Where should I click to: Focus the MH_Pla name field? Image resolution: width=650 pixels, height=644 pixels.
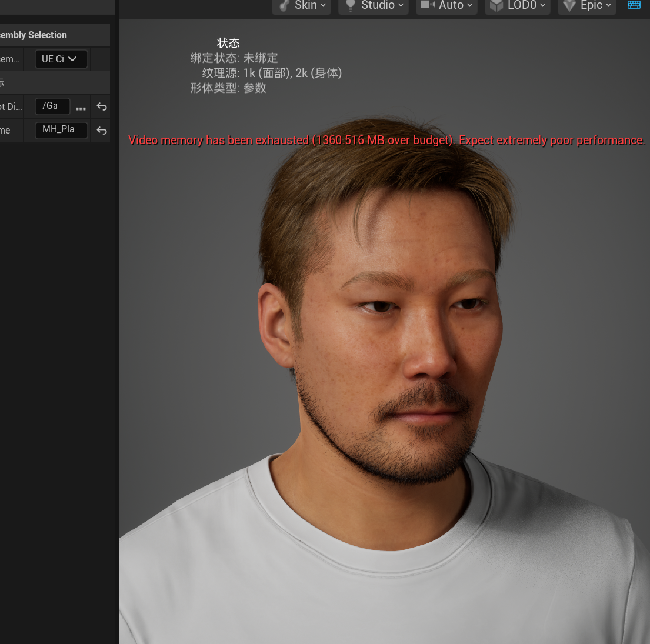[x=61, y=130]
